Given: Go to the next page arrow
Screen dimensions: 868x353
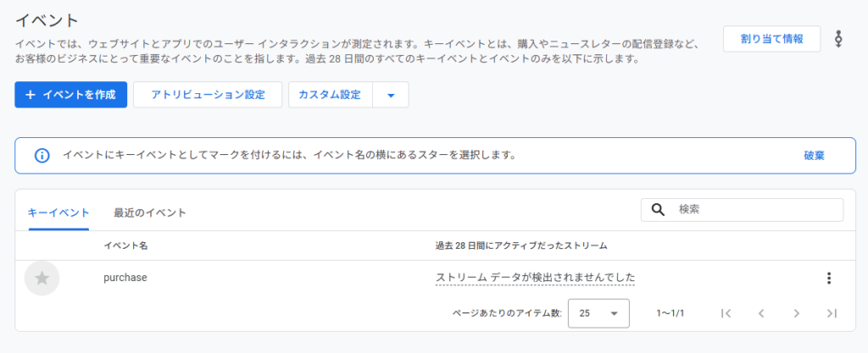Looking at the screenshot, I should 796,313.
